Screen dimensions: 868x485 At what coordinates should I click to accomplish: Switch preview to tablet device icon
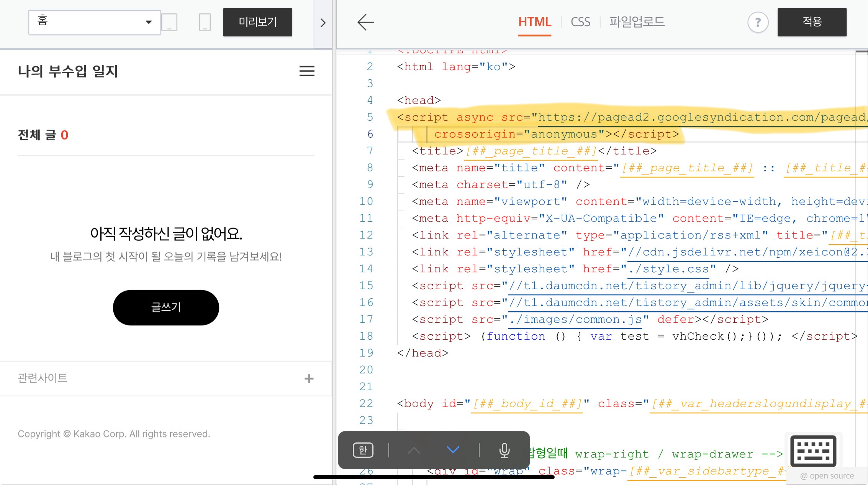(169, 22)
